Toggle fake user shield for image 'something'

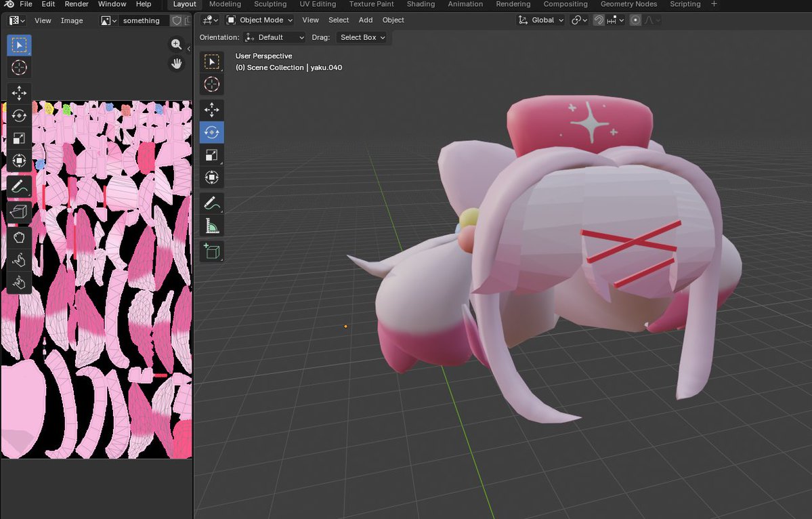point(177,21)
